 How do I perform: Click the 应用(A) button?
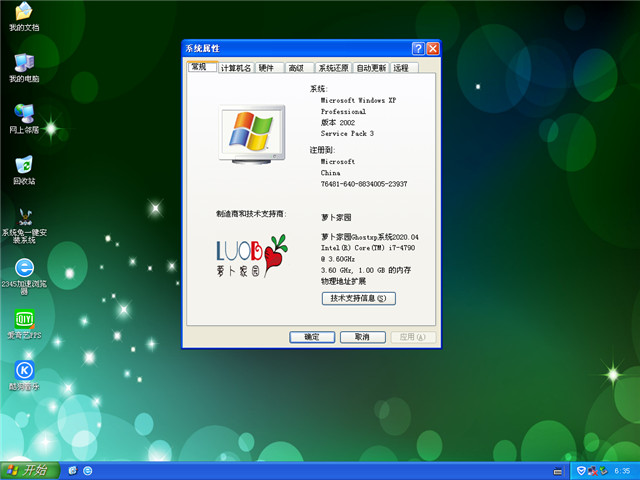413,337
